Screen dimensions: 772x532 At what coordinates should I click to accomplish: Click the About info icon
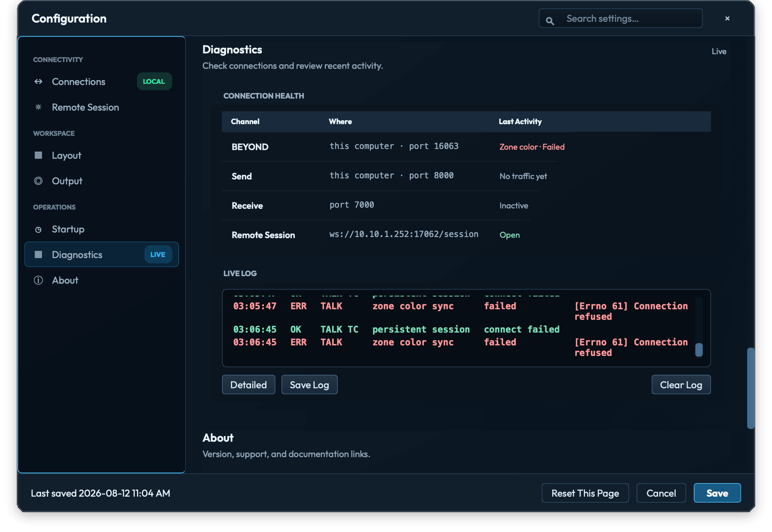pyautogui.click(x=38, y=280)
